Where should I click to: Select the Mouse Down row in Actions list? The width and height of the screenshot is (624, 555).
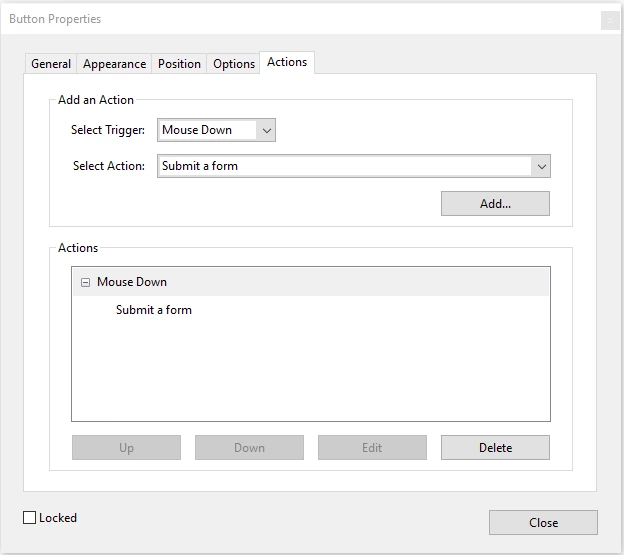click(311, 282)
